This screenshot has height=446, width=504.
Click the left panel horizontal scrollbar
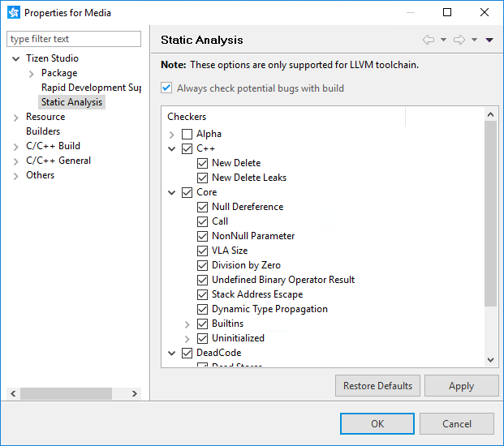coord(65,393)
